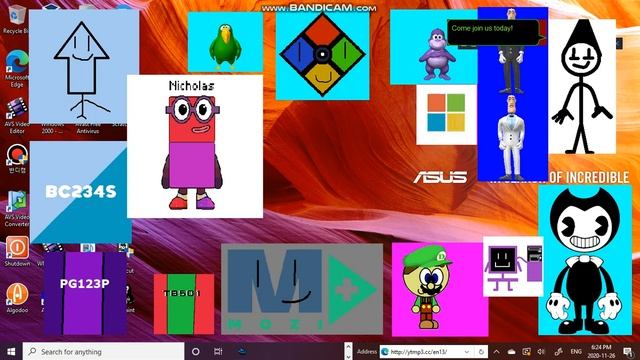Select the Shutdown desktop shortcut
This screenshot has width=640, height=360.
(17, 251)
